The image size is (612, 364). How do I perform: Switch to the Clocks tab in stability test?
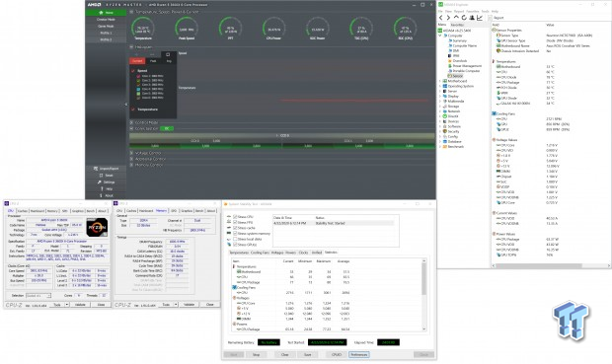(303, 253)
